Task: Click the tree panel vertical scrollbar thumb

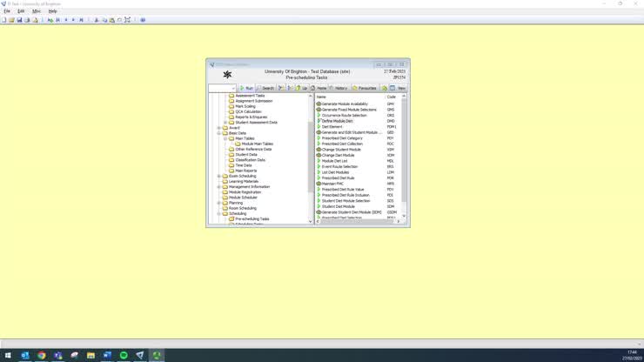Action: 311,157
